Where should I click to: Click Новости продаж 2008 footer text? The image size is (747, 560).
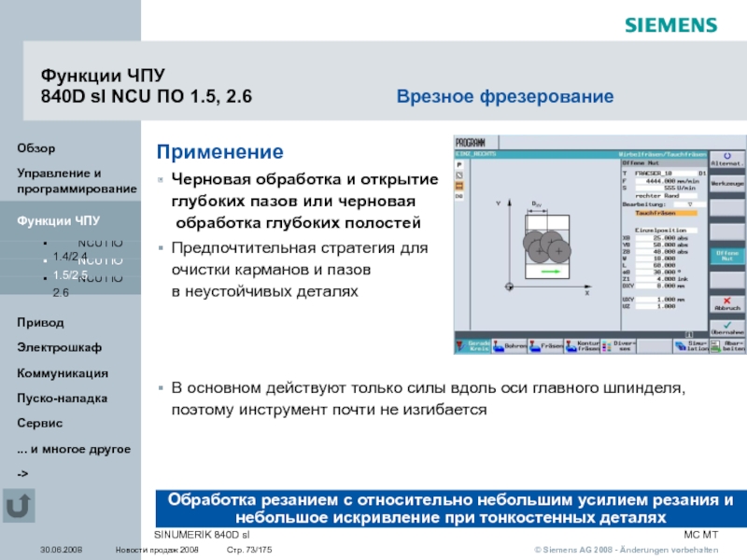157,550
